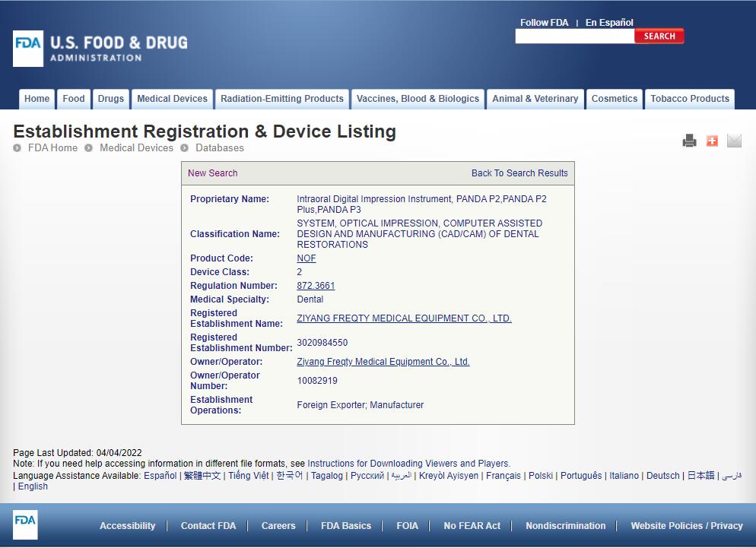Open Instructions for Downloading Viewers and Players
Screen dimensions: 756x548
[408, 464]
